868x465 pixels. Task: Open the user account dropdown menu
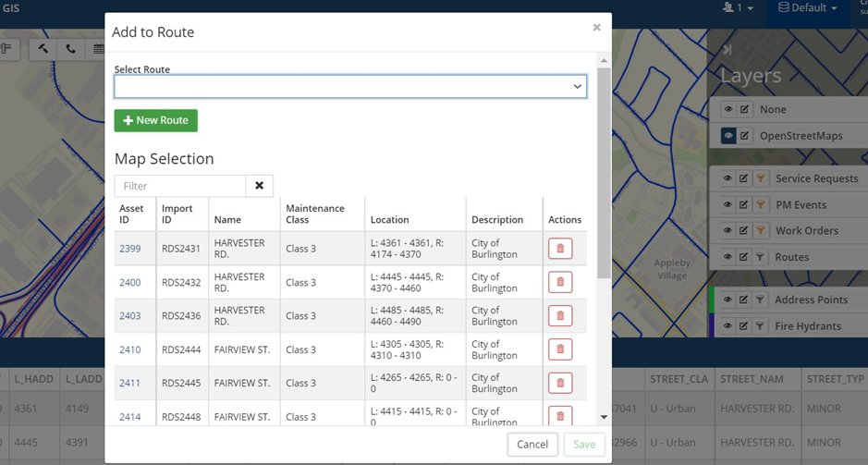coord(739,8)
